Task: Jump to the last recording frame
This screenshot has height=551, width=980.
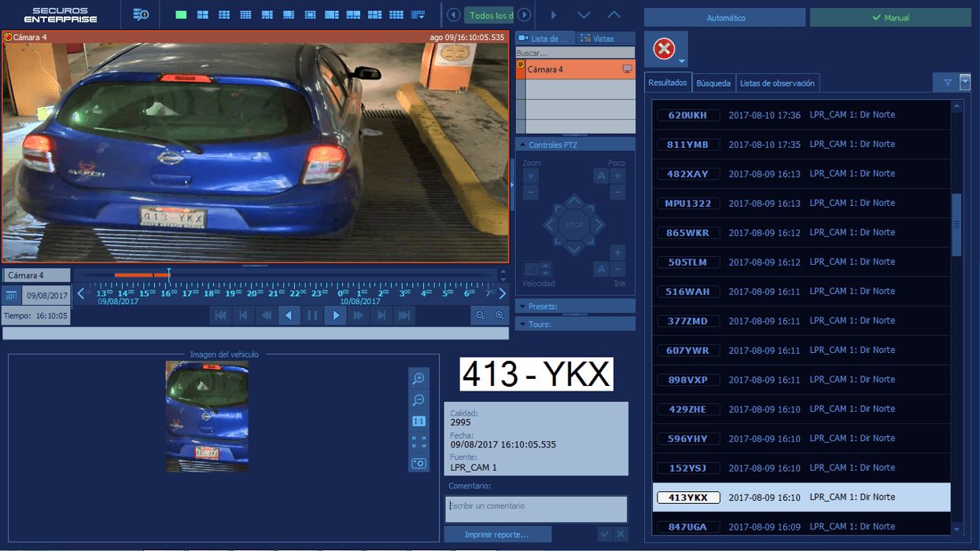Action: (404, 315)
